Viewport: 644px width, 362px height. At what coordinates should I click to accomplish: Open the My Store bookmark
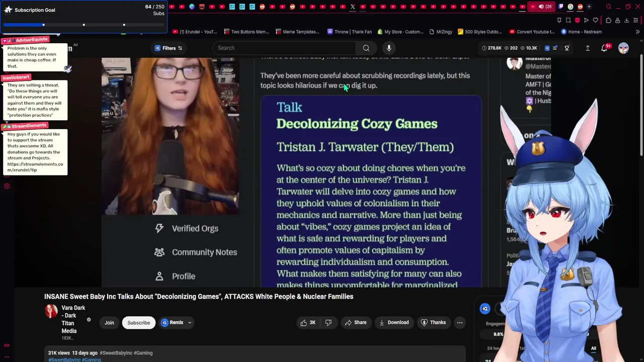[x=400, y=32]
